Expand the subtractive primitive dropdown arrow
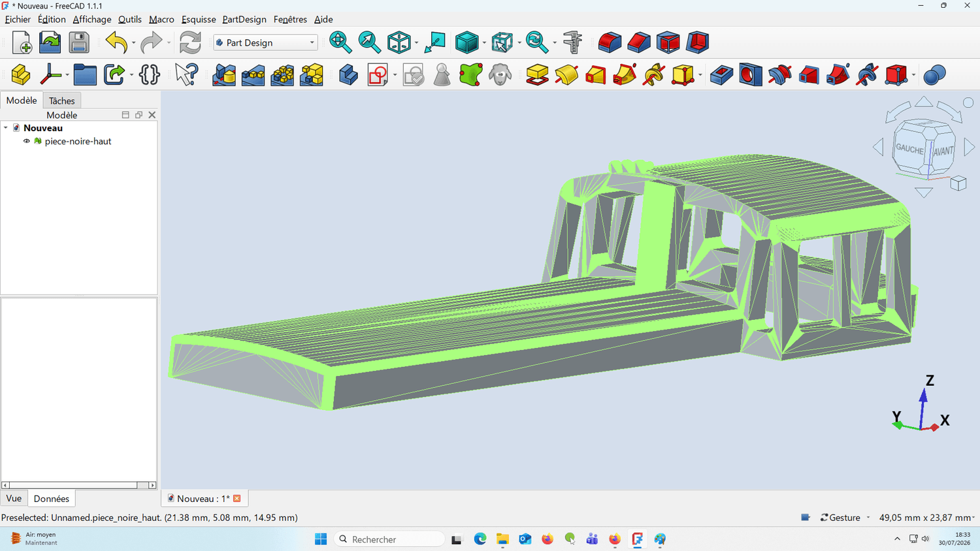 pos(913,76)
